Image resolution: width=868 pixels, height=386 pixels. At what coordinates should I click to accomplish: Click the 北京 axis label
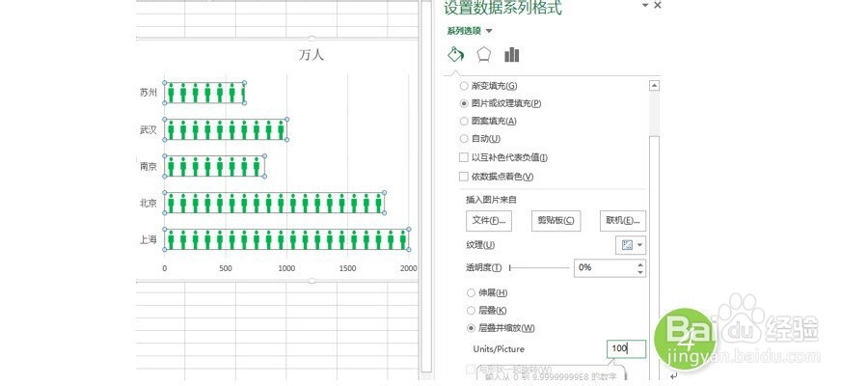click(x=148, y=203)
